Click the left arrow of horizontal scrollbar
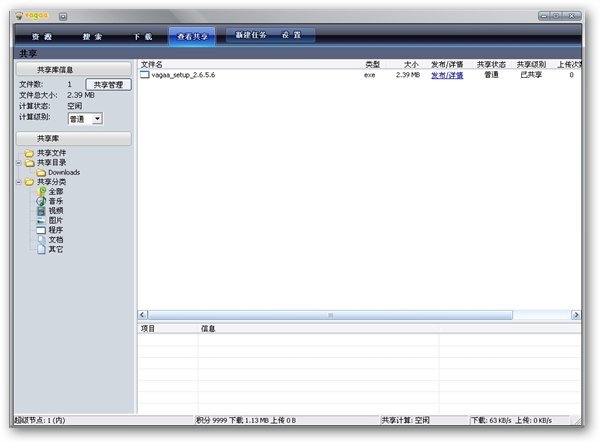Screen dimensions: 600x443 tap(142, 315)
